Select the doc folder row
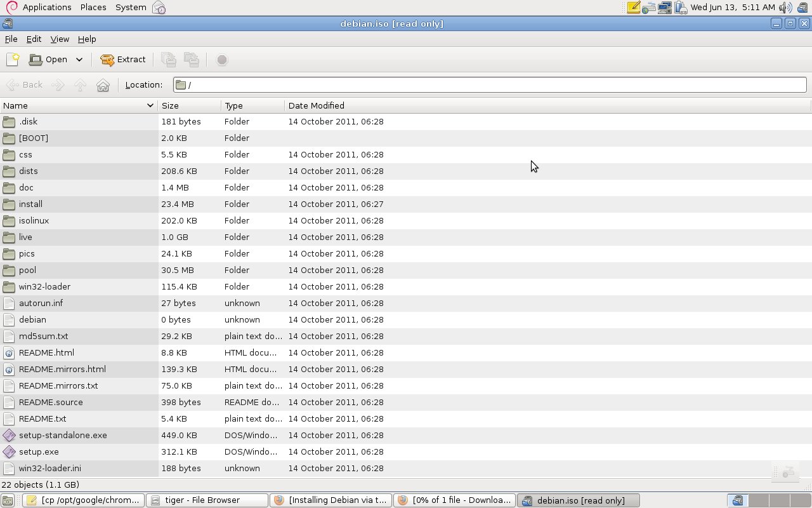Screen dimensions: 812x508 (406, 187)
